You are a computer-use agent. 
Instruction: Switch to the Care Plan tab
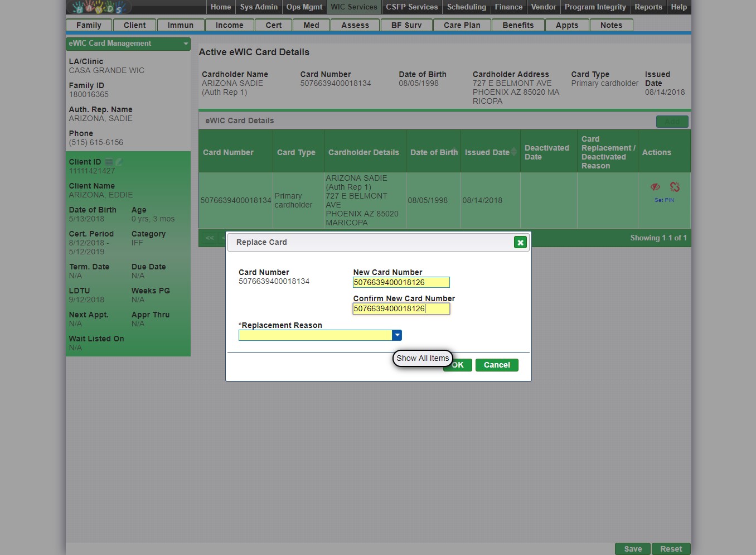click(x=462, y=25)
